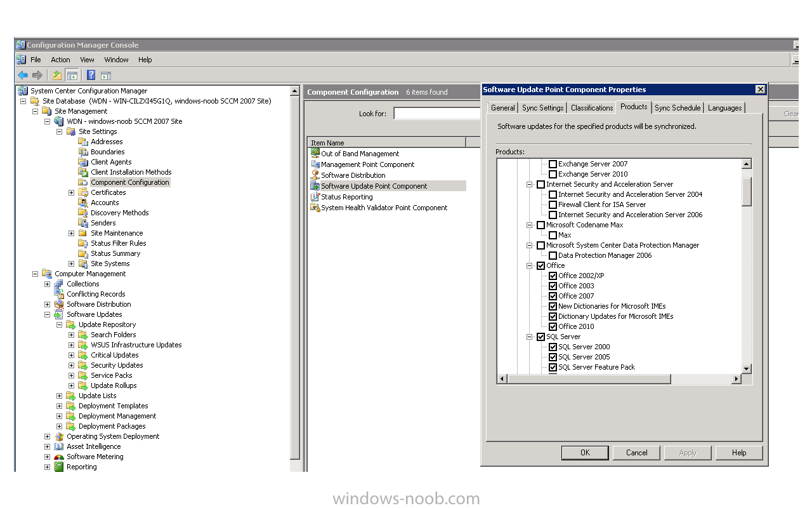This screenshot has height=508, width=812.
Task: Select the Status Reporting item icon
Action: 315,197
